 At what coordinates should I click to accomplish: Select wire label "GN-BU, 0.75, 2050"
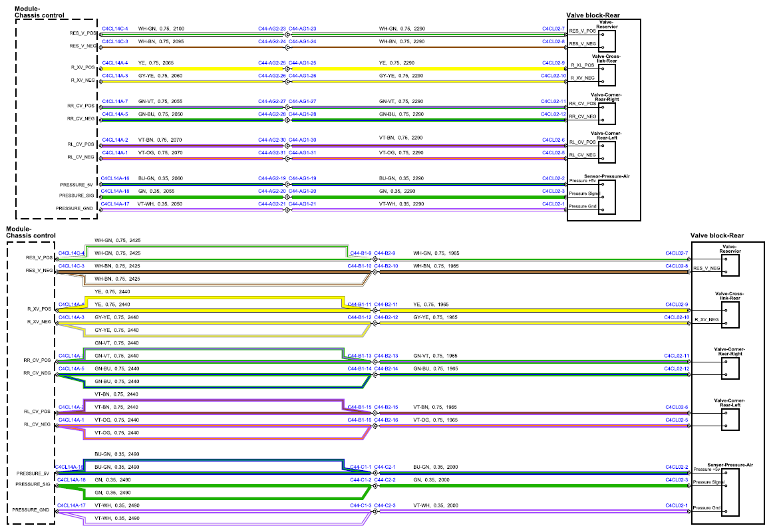[160, 114]
